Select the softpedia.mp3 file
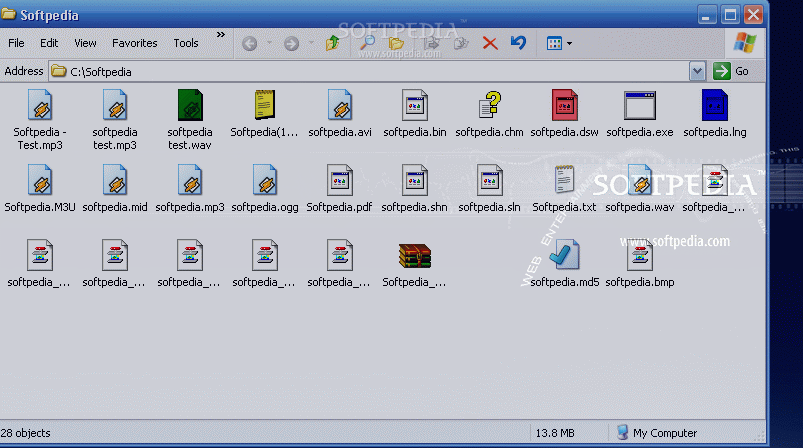 190,188
